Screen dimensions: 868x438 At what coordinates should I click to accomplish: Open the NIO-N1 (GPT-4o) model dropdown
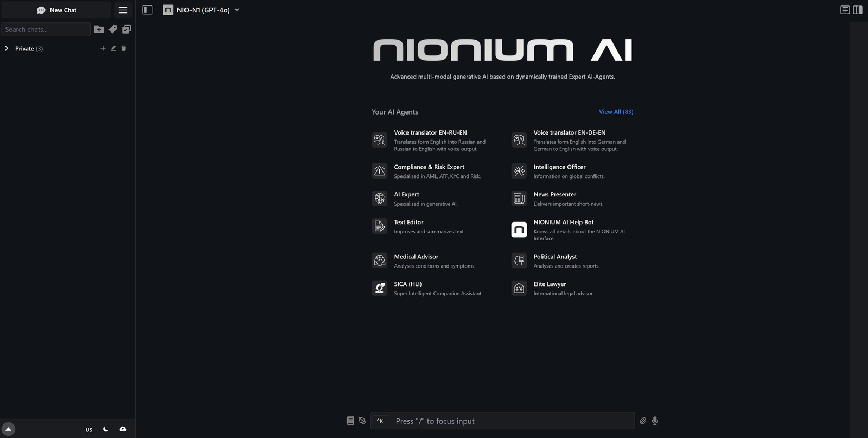tap(201, 10)
